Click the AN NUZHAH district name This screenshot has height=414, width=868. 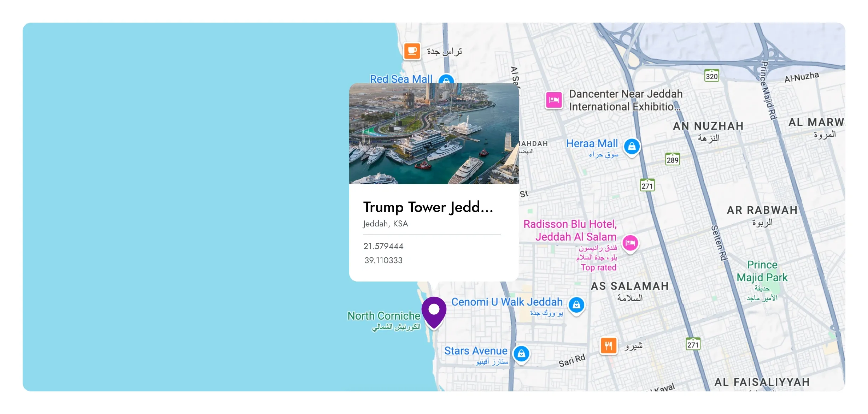point(708,126)
